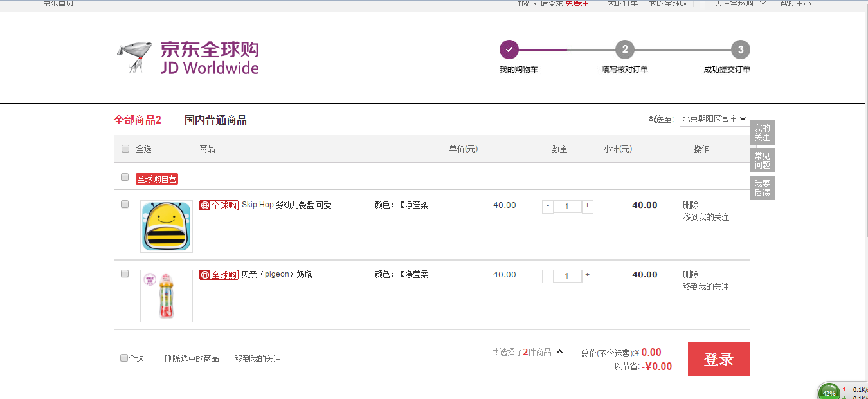Click the red 全球购自营 store tag
This screenshot has width=868, height=399.
pyautogui.click(x=157, y=179)
